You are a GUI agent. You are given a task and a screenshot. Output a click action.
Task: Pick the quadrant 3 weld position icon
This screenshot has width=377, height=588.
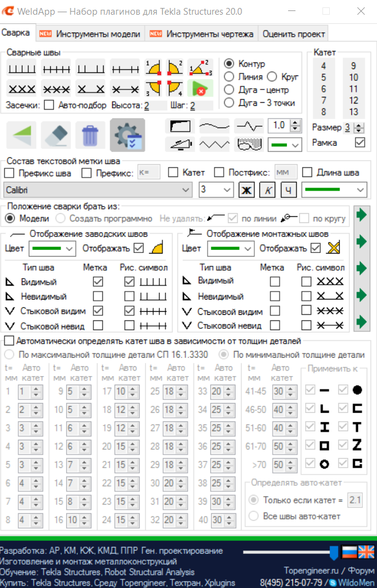pos(153,88)
